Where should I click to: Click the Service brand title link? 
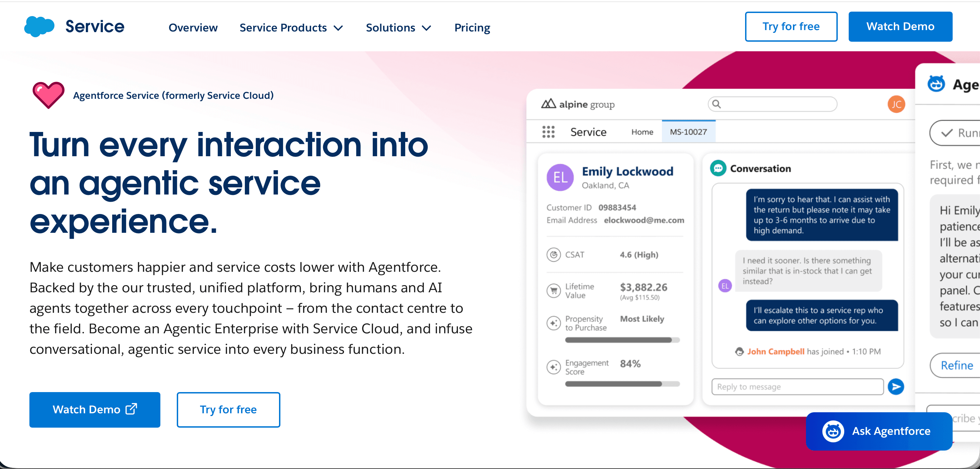95,26
